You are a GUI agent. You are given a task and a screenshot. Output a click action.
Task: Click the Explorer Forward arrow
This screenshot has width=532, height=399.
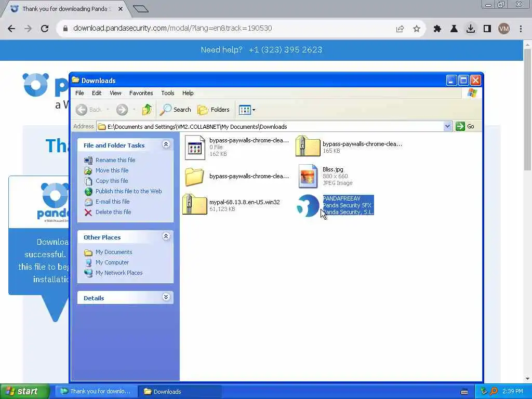(122, 110)
